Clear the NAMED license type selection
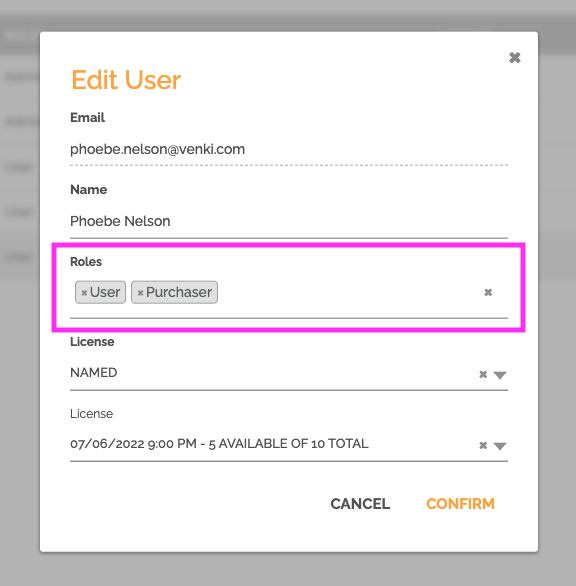Viewport: 576px width, 586px height. pos(483,374)
